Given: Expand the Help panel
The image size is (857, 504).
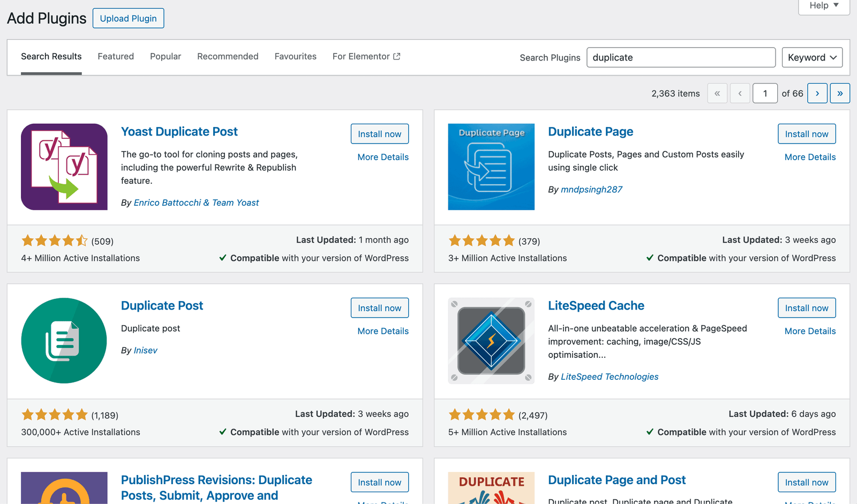Looking at the screenshot, I should point(824,6).
